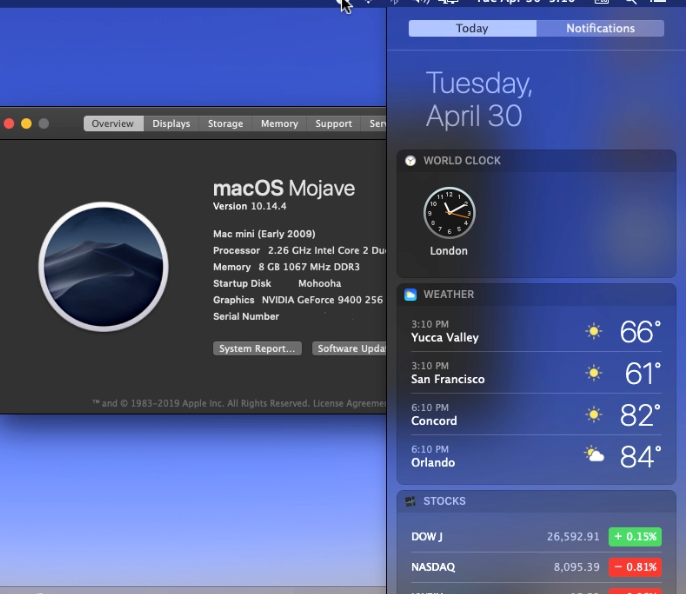Click the sunny icon for San Francisco

594,373
